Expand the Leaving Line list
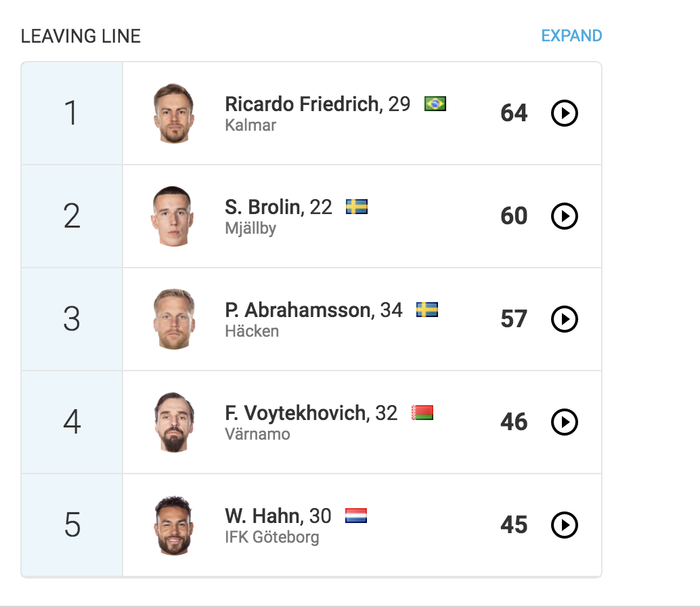The image size is (700, 607). 571,36
